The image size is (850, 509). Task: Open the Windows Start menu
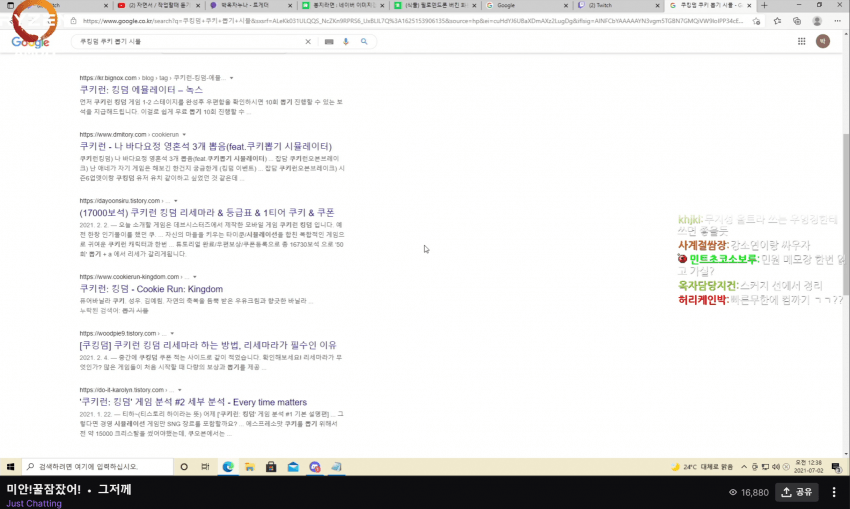10,467
